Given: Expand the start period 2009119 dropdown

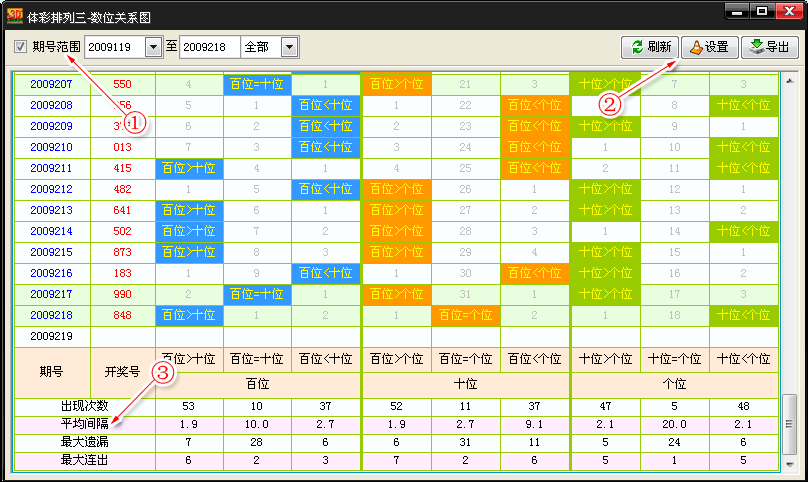Looking at the screenshot, I should (x=153, y=47).
